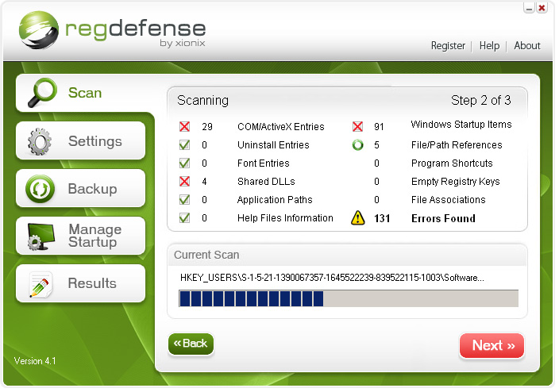Click the green Back button
This screenshot has height=392, width=559.
coord(191,344)
